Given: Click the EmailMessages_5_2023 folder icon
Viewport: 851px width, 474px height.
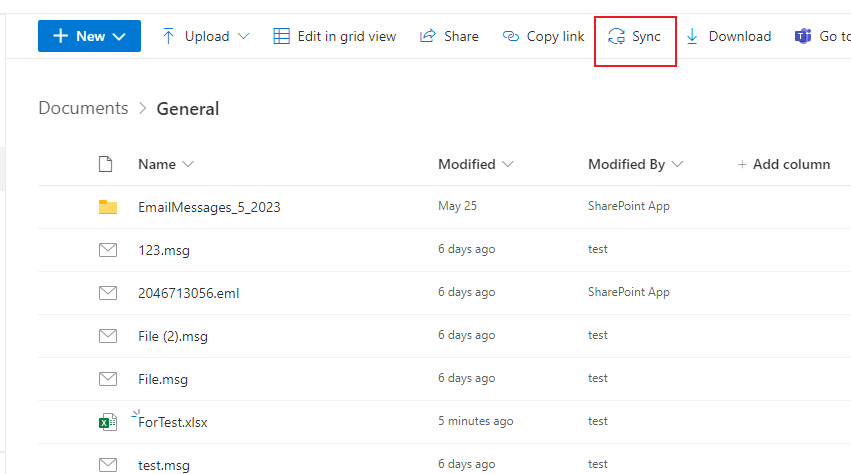Looking at the screenshot, I should (107, 207).
